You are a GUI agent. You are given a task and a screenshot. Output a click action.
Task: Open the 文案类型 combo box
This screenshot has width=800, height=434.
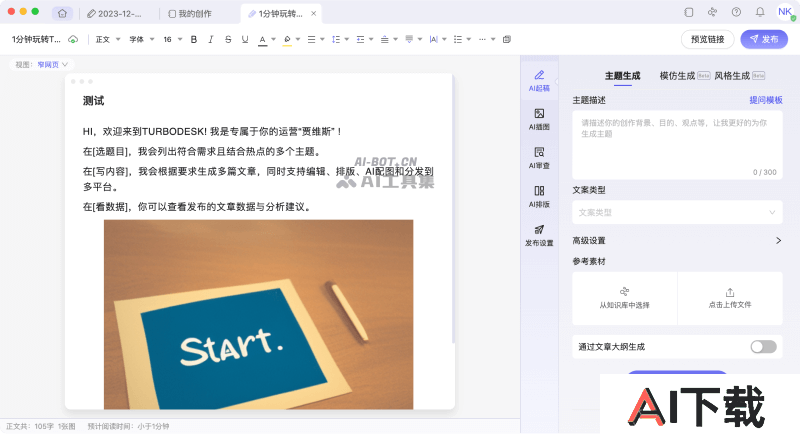(x=677, y=212)
